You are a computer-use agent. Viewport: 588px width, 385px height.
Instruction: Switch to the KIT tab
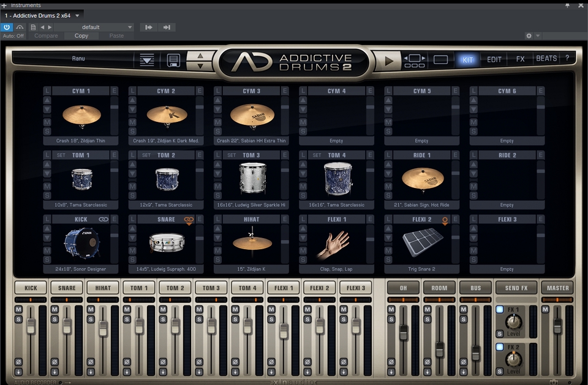click(x=467, y=59)
